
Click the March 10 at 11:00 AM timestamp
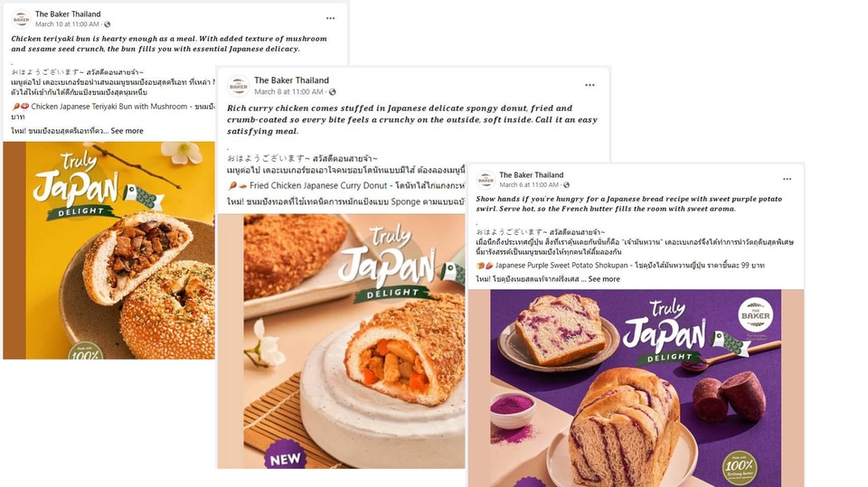point(67,24)
